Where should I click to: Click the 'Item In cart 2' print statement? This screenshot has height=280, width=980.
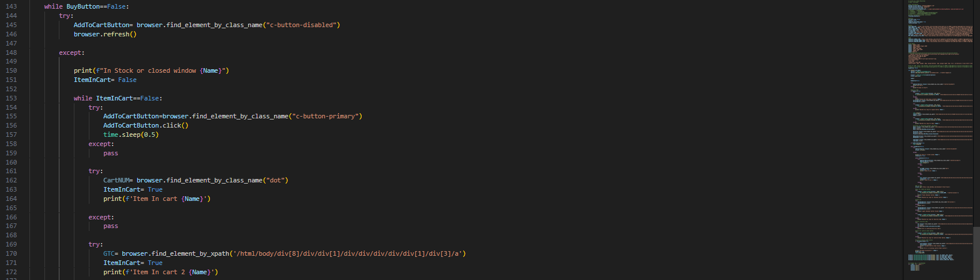tap(160, 272)
